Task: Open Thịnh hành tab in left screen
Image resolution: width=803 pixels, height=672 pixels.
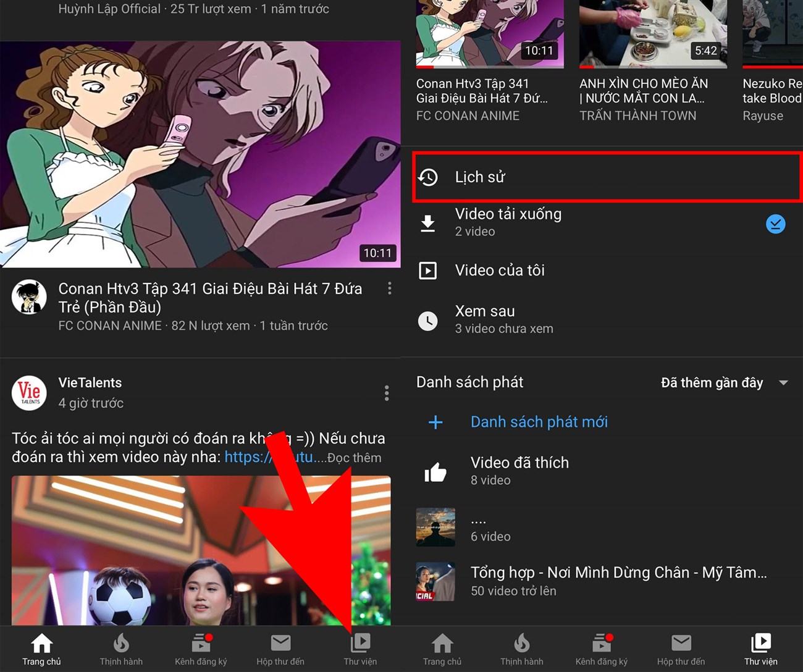Action: click(x=121, y=650)
